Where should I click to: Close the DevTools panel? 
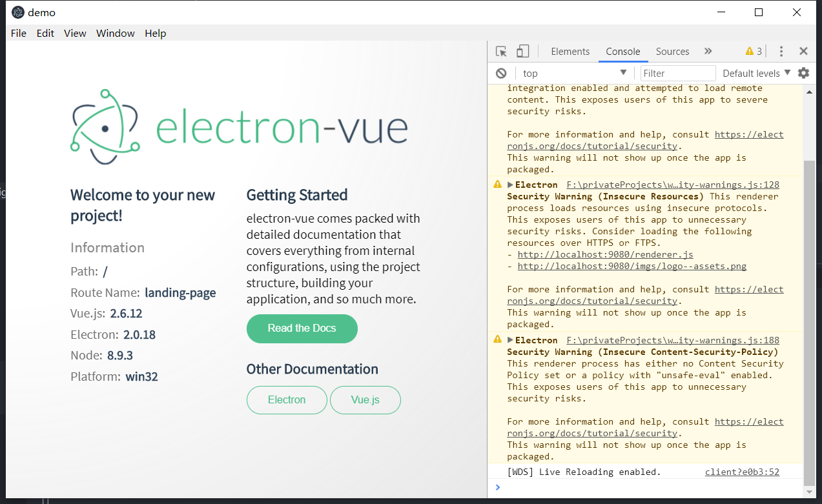point(803,52)
